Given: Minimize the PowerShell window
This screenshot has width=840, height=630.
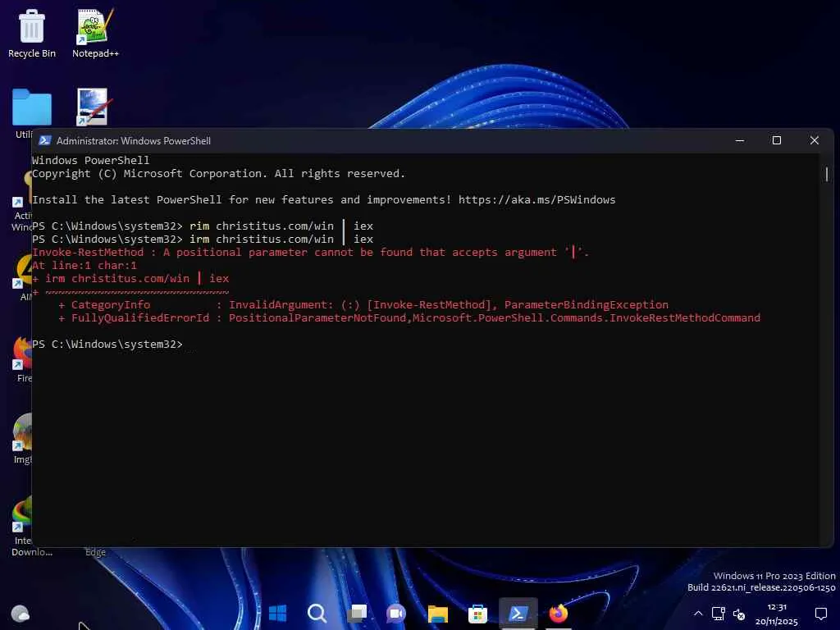Looking at the screenshot, I should pyautogui.click(x=740, y=140).
